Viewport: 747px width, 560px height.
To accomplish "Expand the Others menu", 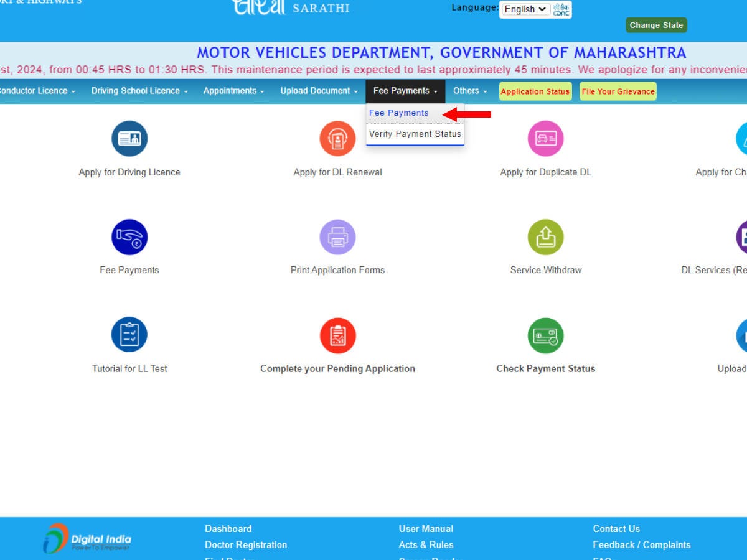I will (470, 91).
